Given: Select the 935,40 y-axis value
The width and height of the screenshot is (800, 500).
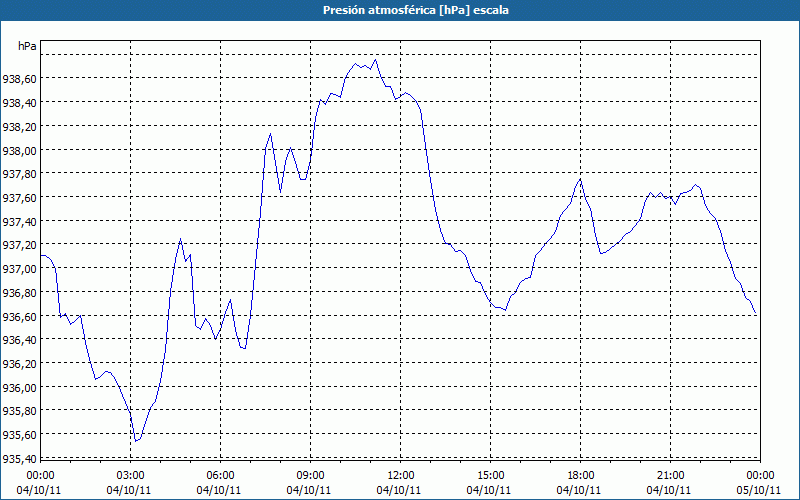Looking at the screenshot, I should pyautogui.click(x=19, y=458).
